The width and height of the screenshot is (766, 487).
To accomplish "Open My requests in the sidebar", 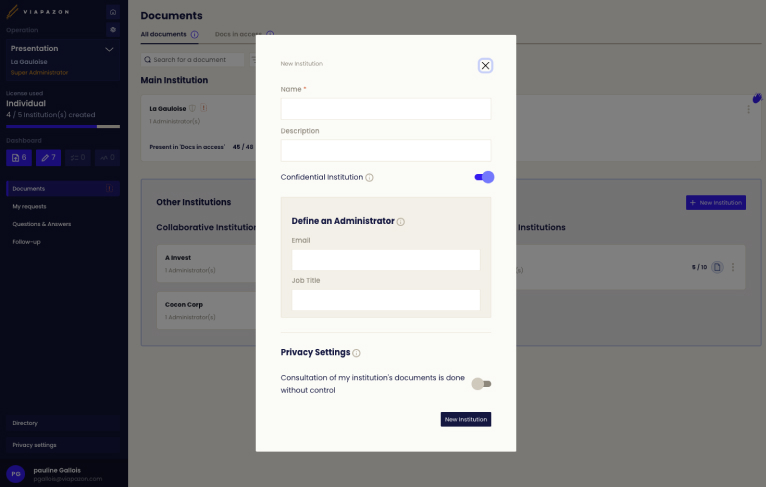I will click(29, 207).
